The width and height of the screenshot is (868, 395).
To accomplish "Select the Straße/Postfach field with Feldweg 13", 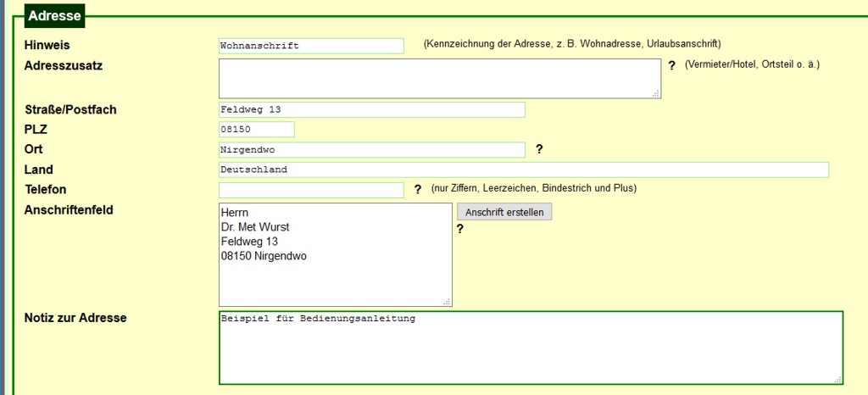I will point(371,109).
